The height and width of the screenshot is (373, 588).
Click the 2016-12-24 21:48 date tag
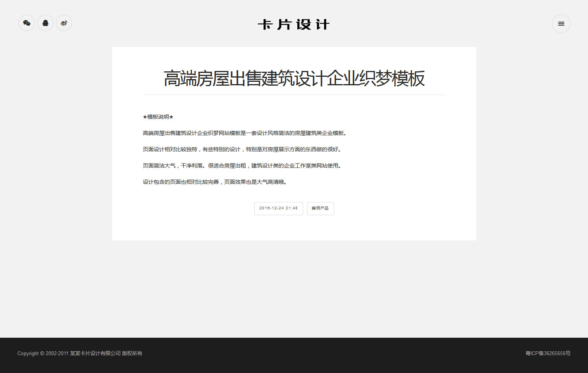[278, 209]
